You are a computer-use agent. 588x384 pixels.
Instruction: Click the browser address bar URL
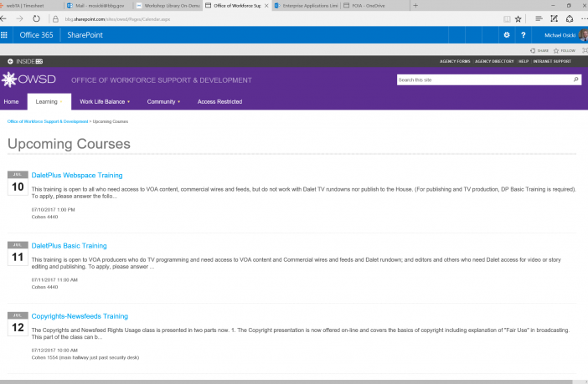click(117, 19)
